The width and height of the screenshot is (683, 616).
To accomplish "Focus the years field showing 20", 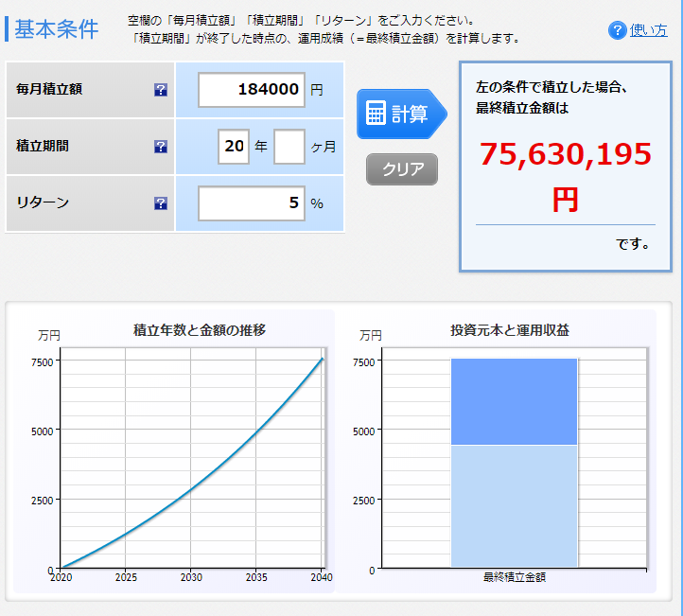I will 234,147.
